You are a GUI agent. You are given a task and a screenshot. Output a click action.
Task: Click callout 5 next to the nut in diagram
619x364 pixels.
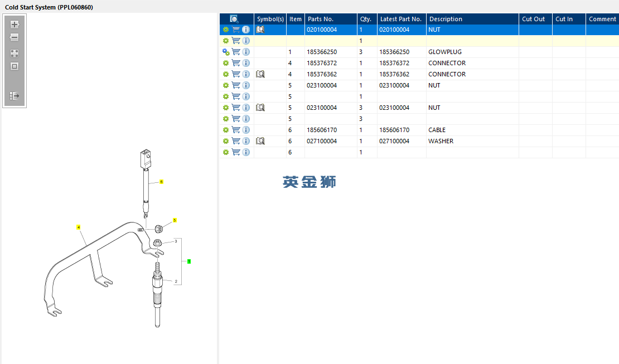(175, 220)
